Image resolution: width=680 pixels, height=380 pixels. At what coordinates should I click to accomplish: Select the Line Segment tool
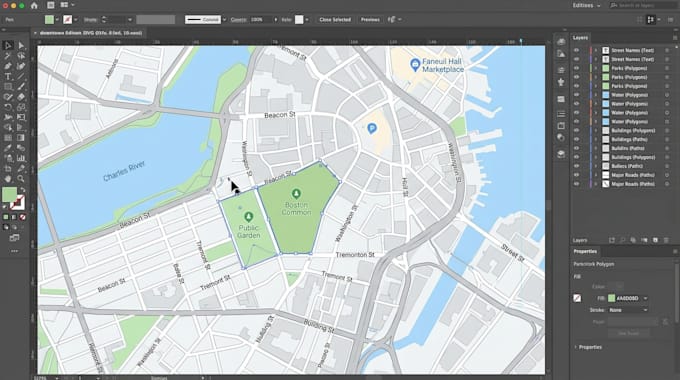(21, 76)
